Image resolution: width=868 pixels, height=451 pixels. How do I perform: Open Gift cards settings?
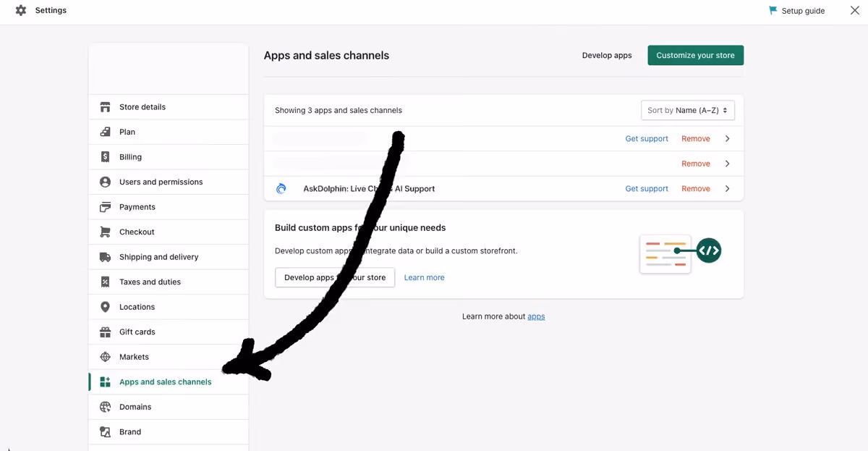[x=169, y=332]
